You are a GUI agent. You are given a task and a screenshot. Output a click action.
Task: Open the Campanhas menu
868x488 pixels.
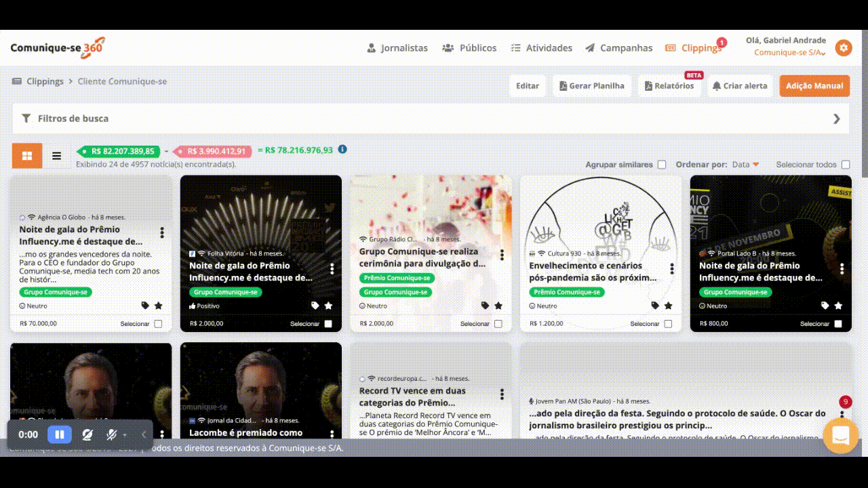pyautogui.click(x=618, y=48)
